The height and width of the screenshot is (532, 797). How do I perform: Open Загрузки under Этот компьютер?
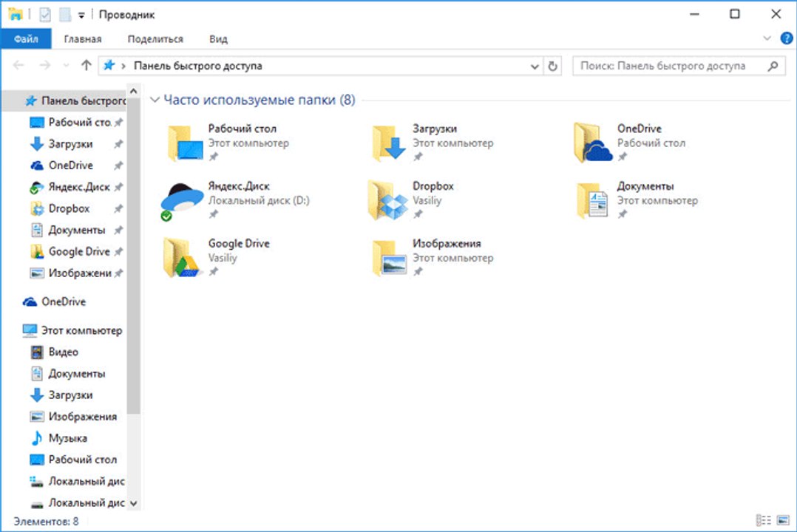click(61, 395)
